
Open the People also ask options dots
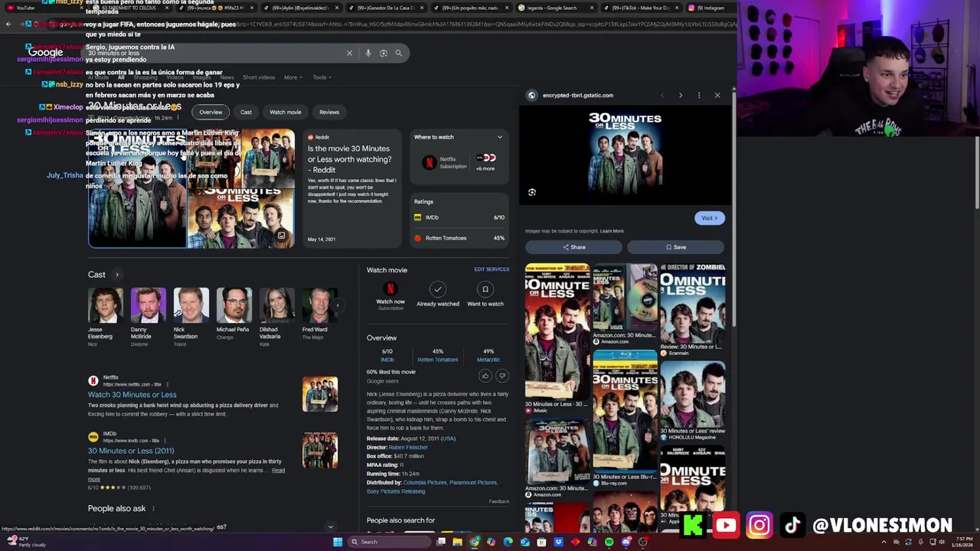[x=153, y=508]
